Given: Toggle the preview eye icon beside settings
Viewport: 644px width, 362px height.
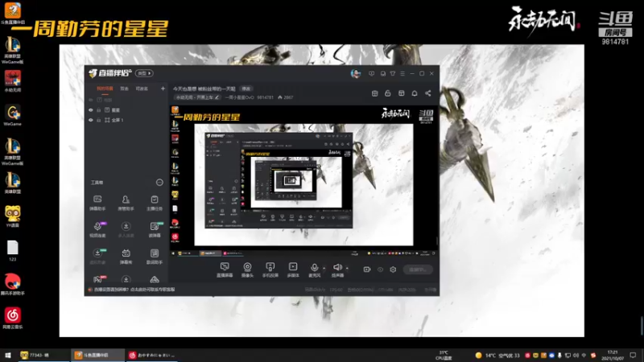Looking at the screenshot, I should tap(380, 269).
